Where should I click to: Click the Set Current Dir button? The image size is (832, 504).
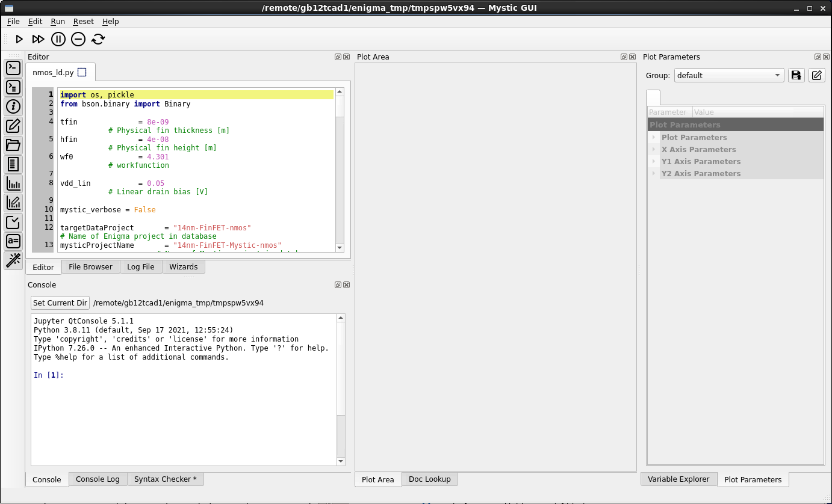point(60,303)
